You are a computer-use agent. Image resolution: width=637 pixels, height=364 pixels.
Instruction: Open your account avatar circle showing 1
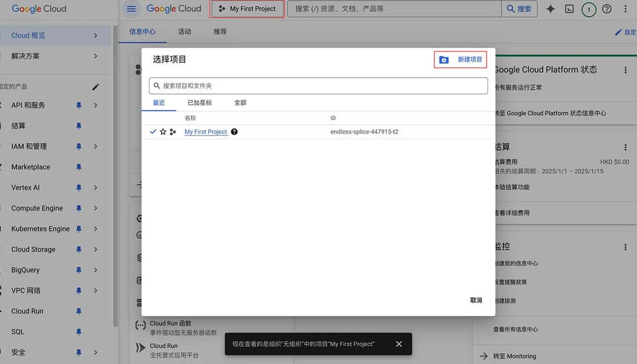[x=589, y=9]
